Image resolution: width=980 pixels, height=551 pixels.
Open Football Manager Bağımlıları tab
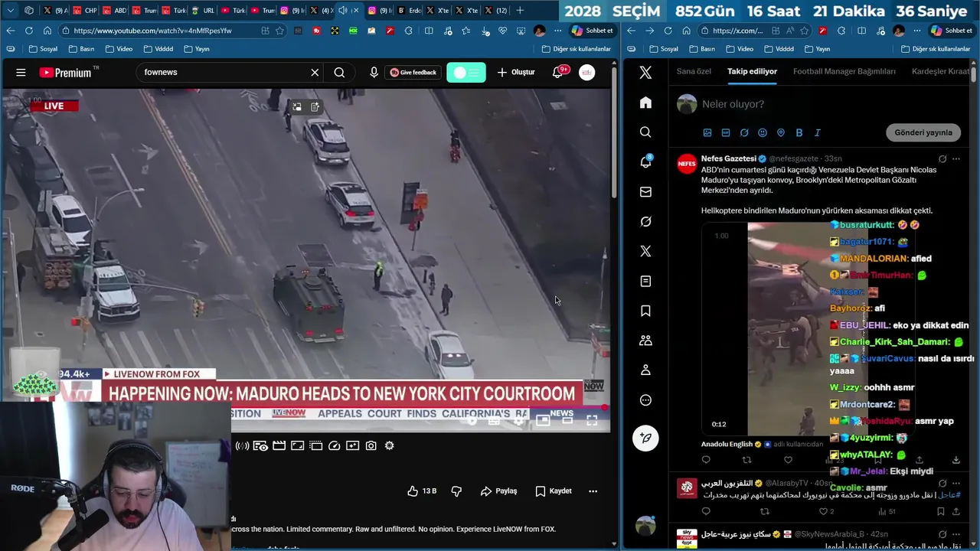844,71
